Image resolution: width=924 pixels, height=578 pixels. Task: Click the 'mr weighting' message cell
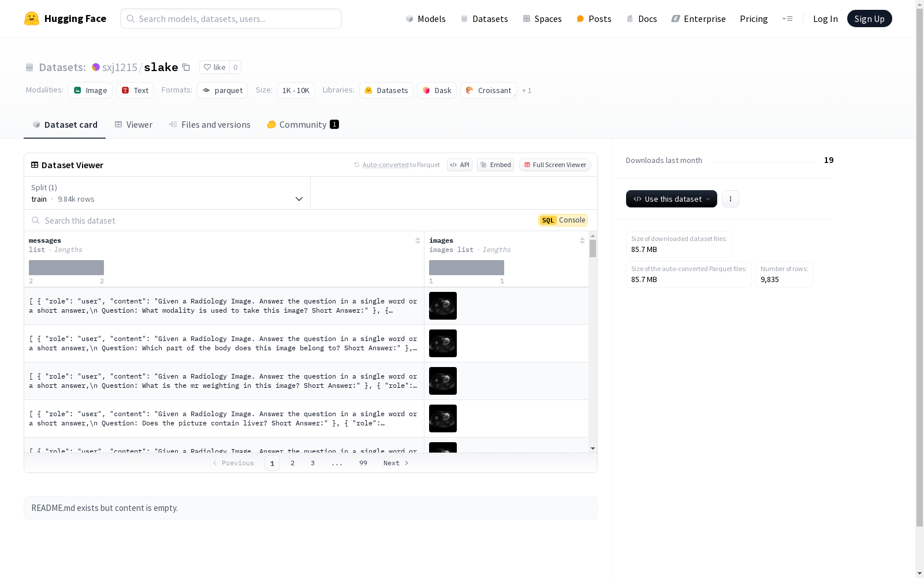(x=224, y=381)
